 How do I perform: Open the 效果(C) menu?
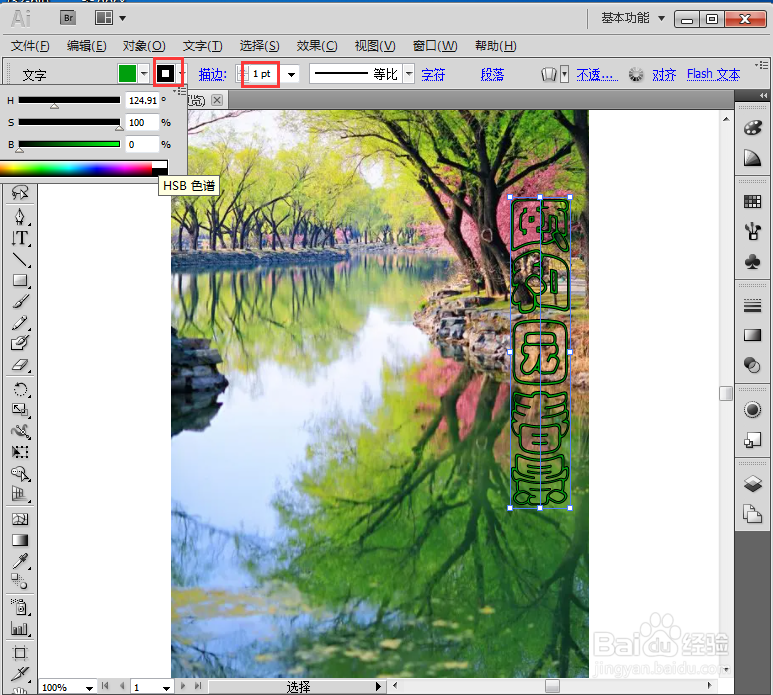click(317, 46)
